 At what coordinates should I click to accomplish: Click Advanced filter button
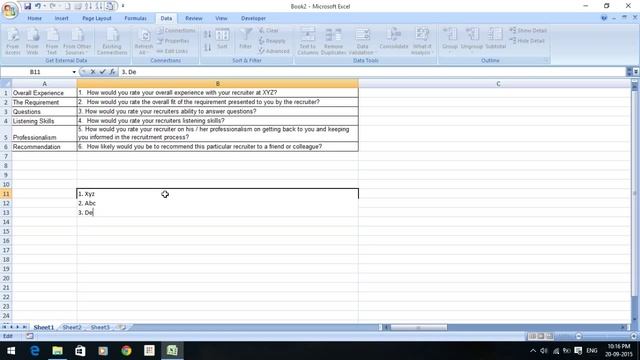(x=274, y=51)
